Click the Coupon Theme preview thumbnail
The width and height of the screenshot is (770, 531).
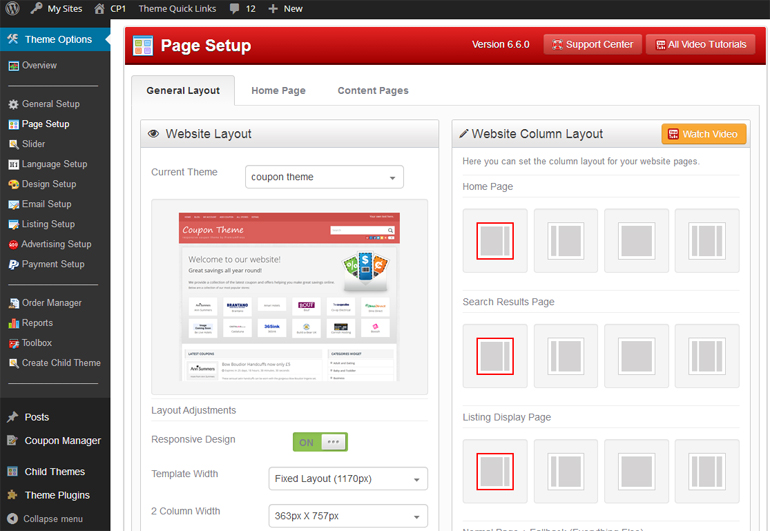(x=289, y=296)
